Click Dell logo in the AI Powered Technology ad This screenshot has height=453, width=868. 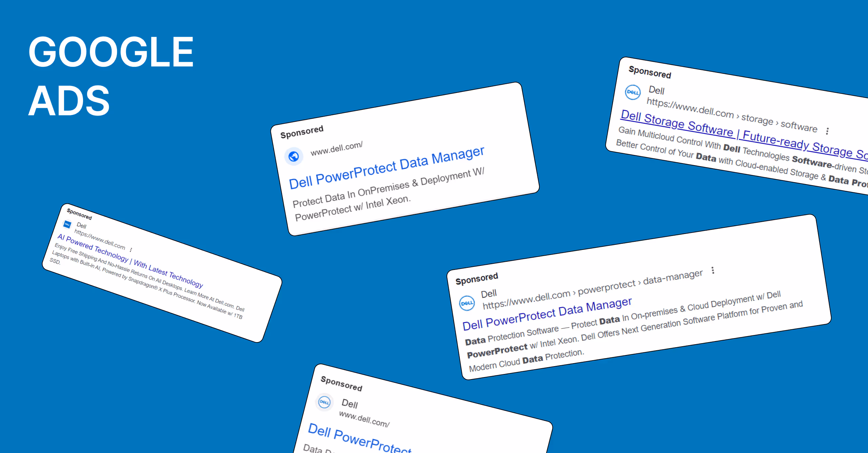[67, 224]
